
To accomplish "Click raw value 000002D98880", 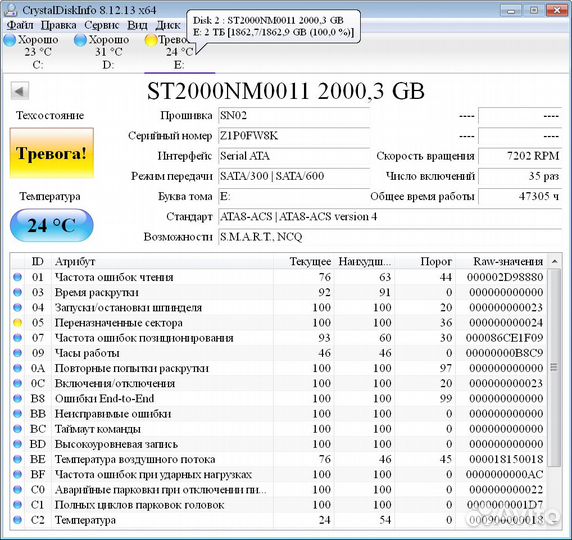I will coord(505,277).
